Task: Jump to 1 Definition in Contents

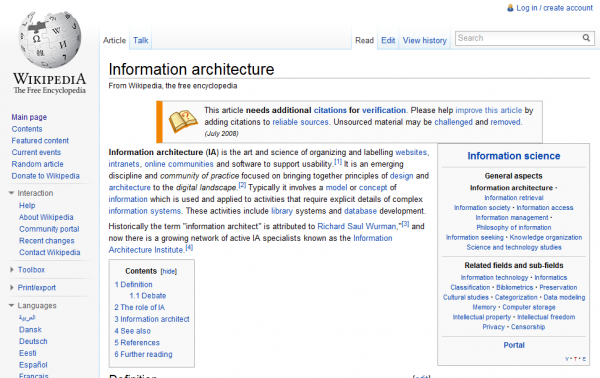Action: pyautogui.click(x=133, y=284)
